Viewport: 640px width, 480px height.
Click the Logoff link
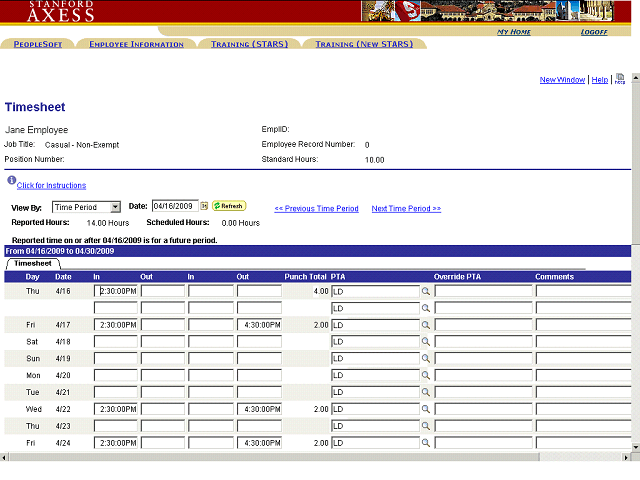coord(594,32)
